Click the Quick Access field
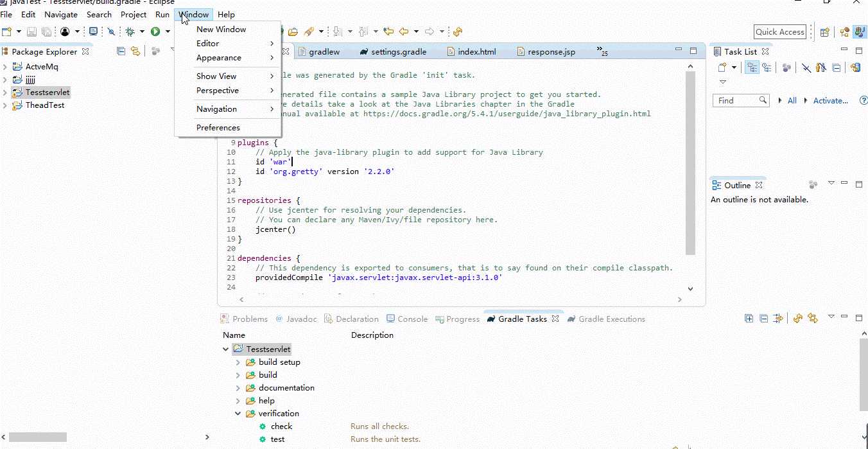Screen dimensions: 868x449 click(x=779, y=32)
